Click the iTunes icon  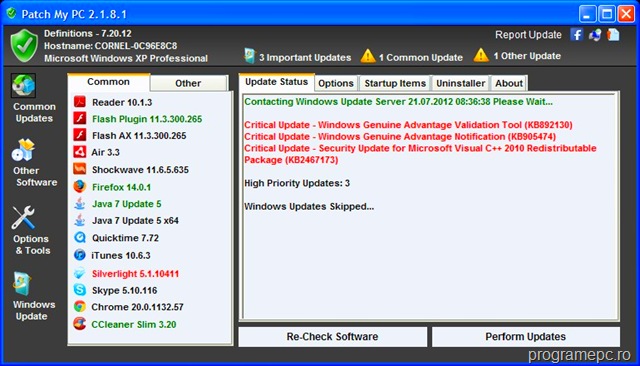pos(80,255)
